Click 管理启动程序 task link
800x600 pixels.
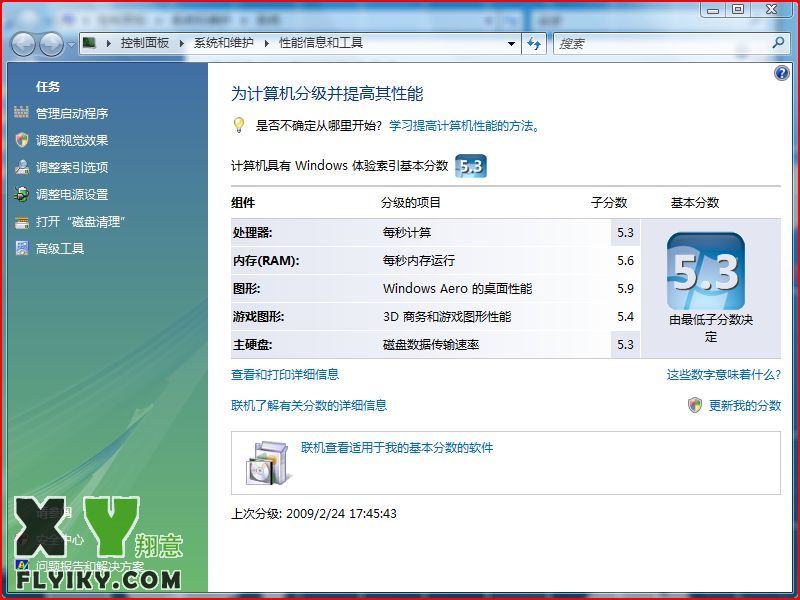pos(72,113)
